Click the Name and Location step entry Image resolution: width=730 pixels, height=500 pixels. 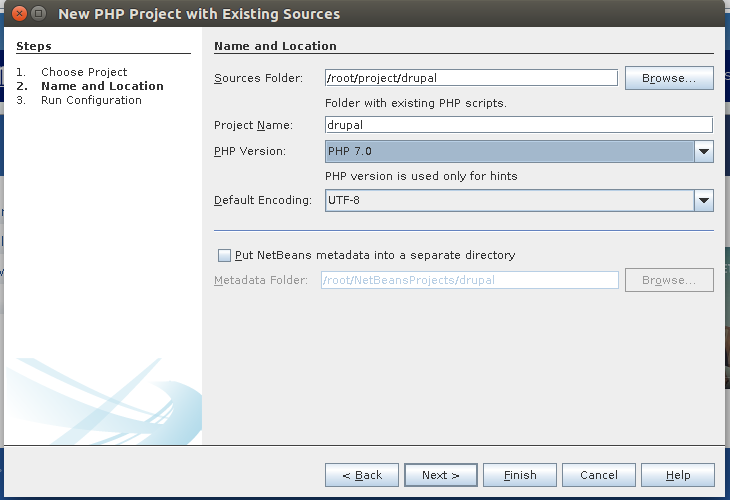click(102, 86)
